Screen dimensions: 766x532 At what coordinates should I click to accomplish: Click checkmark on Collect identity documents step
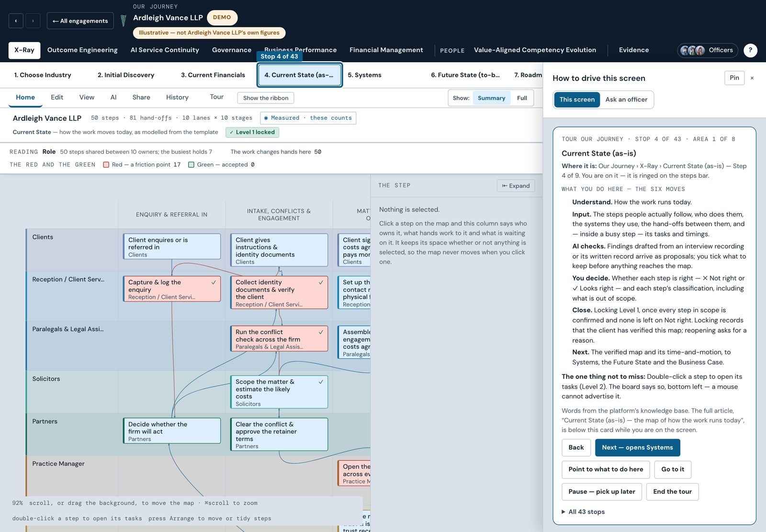pyautogui.click(x=321, y=283)
